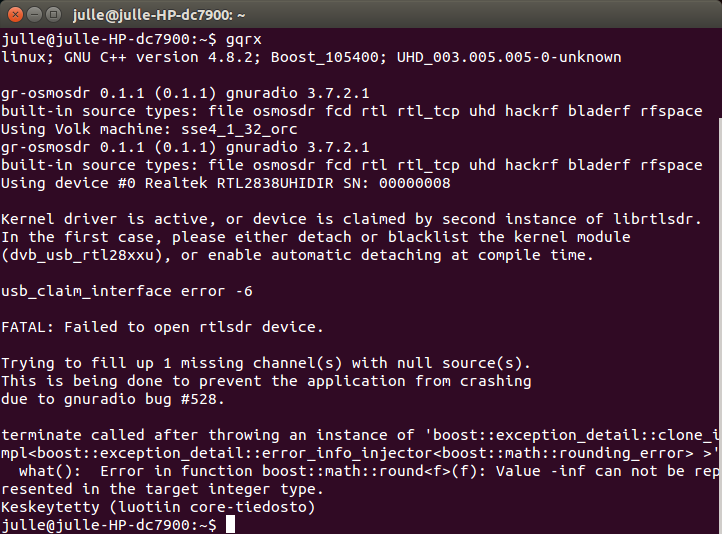Click the block cursor at the bottom prompt
The image size is (722, 534).
[x=230, y=524]
